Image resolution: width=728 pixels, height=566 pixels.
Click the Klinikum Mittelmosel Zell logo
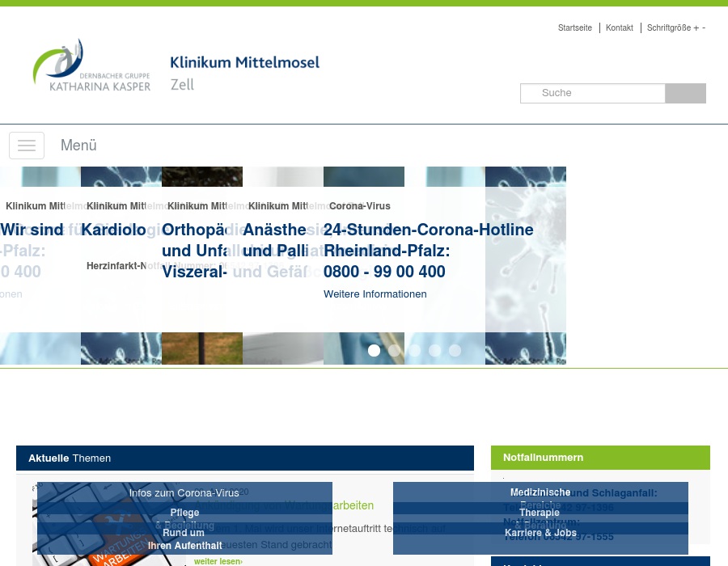click(244, 73)
